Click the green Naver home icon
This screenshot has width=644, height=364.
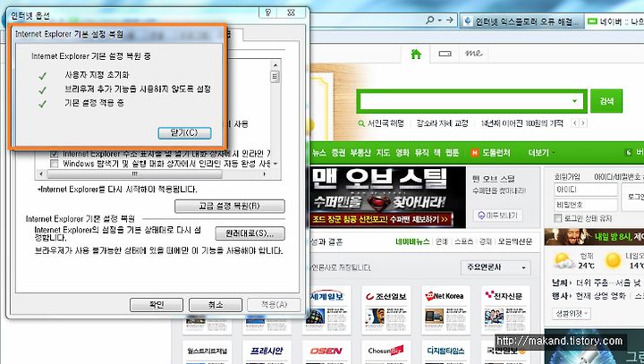[x=416, y=54]
